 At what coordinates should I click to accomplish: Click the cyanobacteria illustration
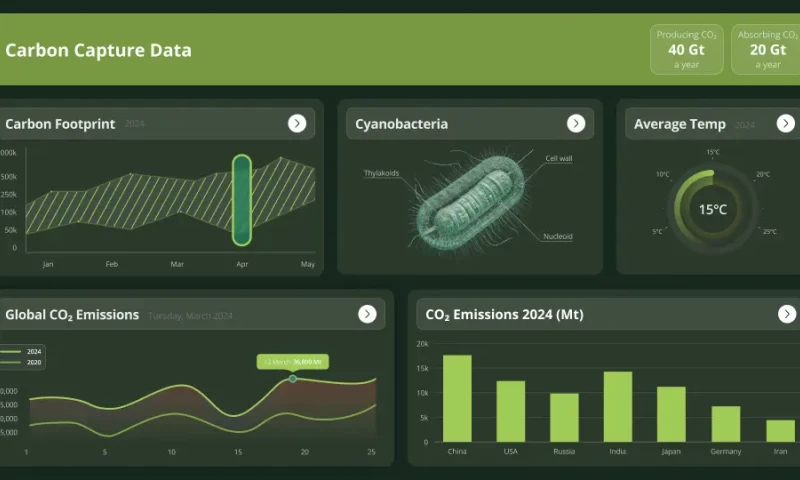click(469, 203)
